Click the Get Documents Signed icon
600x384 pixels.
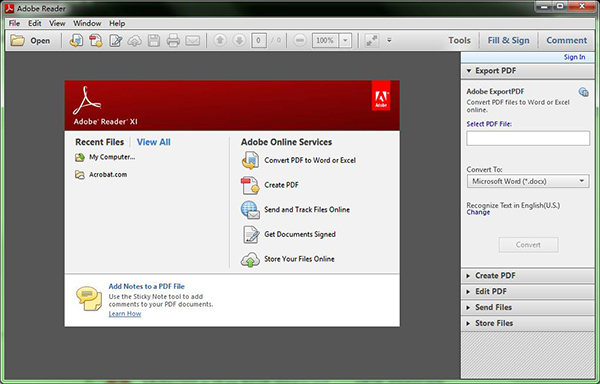pyautogui.click(x=251, y=234)
